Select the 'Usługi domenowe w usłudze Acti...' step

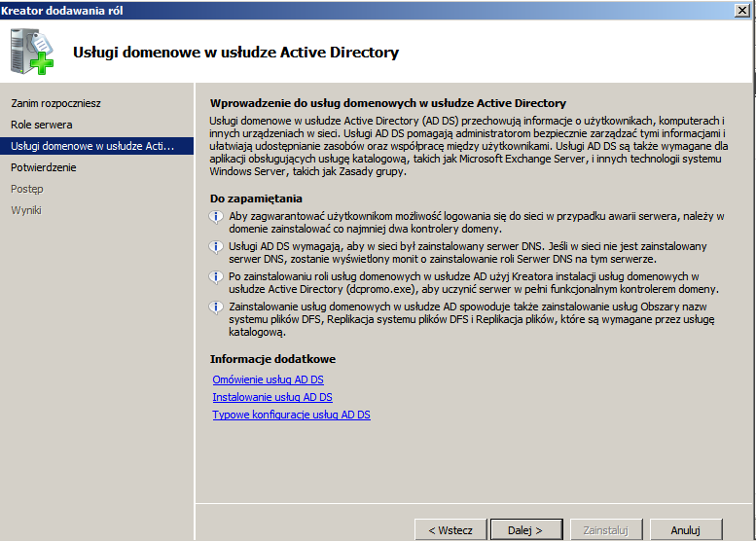pos(96,146)
